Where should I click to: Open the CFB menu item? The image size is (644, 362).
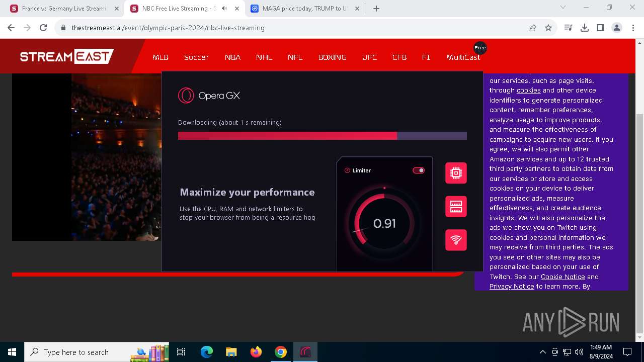click(x=399, y=57)
